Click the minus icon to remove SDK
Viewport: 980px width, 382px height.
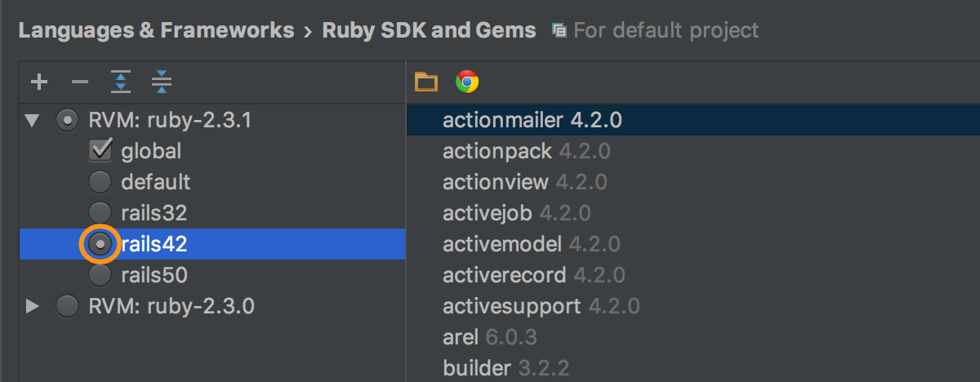pyautogui.click(x=79, y=82)
